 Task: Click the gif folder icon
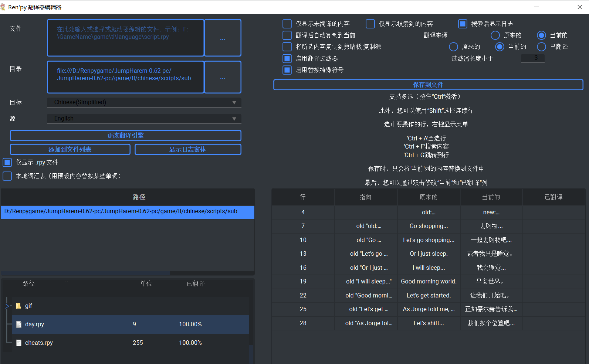tap(18, 306)
